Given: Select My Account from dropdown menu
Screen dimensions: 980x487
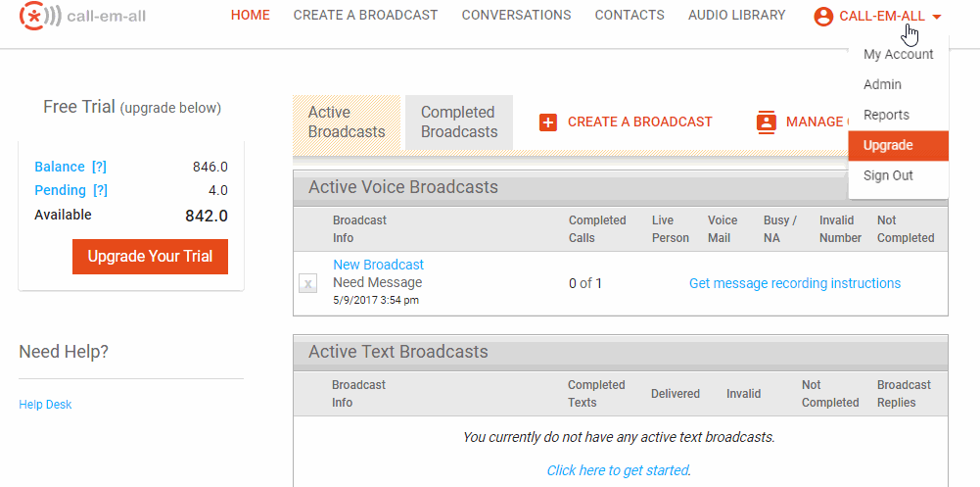Looking at the screenshot, I should click(x=898, y=55).
